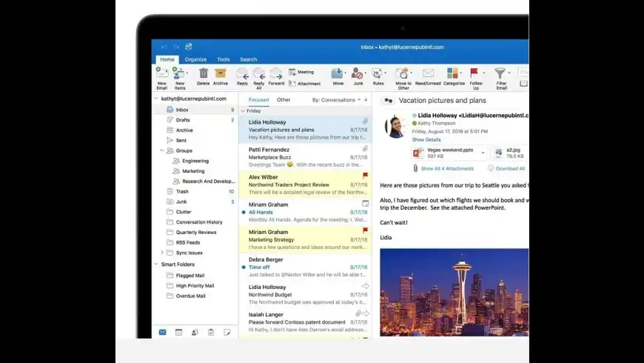The width and height of the screenshot is (644, 363).
Task: Select the Focused inbox tab
Action: click(x=259, y=99)
